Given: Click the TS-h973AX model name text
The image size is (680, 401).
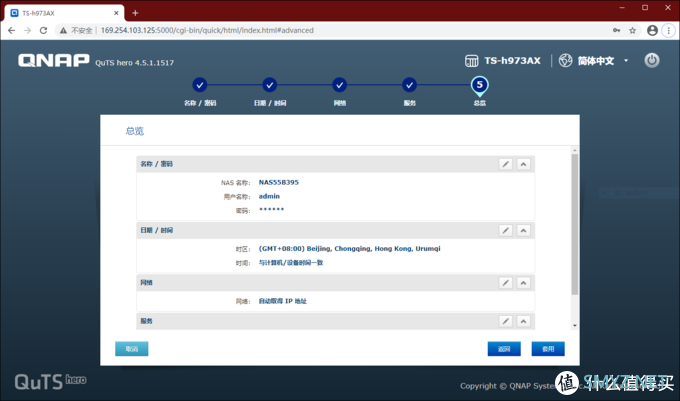Looking at the screenshot, I should tap(512, 61).
